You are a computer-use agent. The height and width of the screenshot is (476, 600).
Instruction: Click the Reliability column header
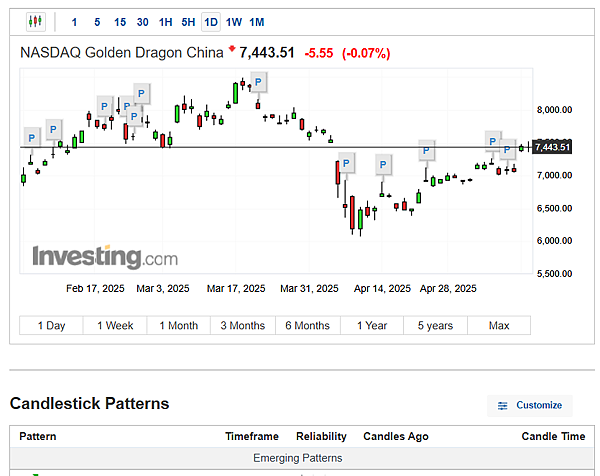point(321,436)
